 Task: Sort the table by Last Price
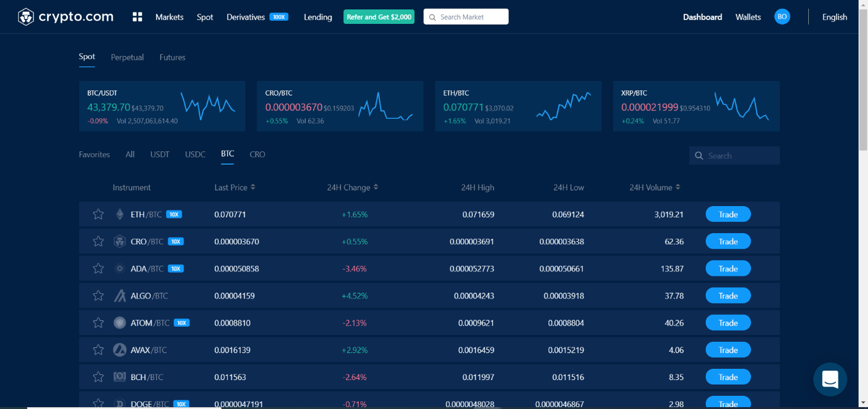tap(235, 187)
